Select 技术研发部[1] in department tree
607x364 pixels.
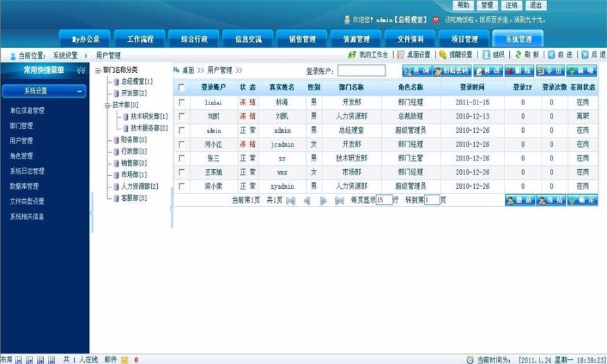pyautogui.click(x=149, y=117)
